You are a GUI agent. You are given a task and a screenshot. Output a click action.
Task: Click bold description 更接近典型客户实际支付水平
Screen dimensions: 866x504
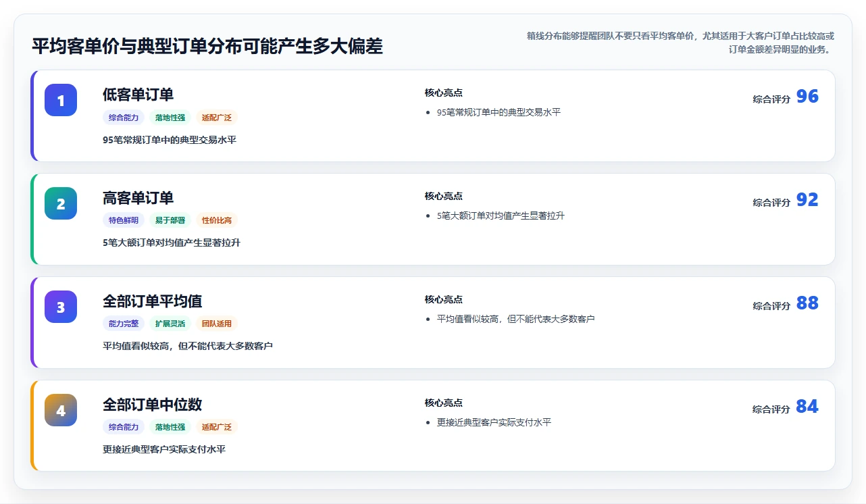click(x=164, y=449)
